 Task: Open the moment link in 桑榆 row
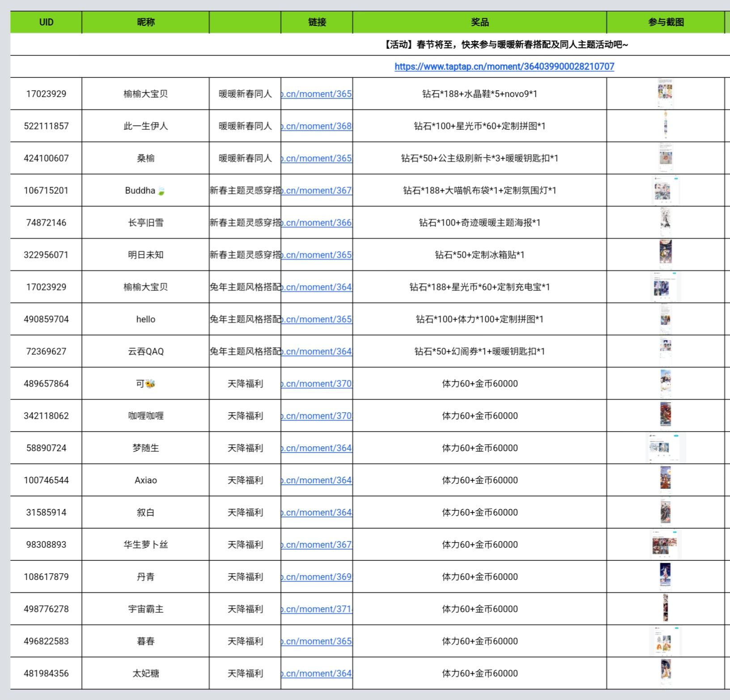tap(317, 158)
